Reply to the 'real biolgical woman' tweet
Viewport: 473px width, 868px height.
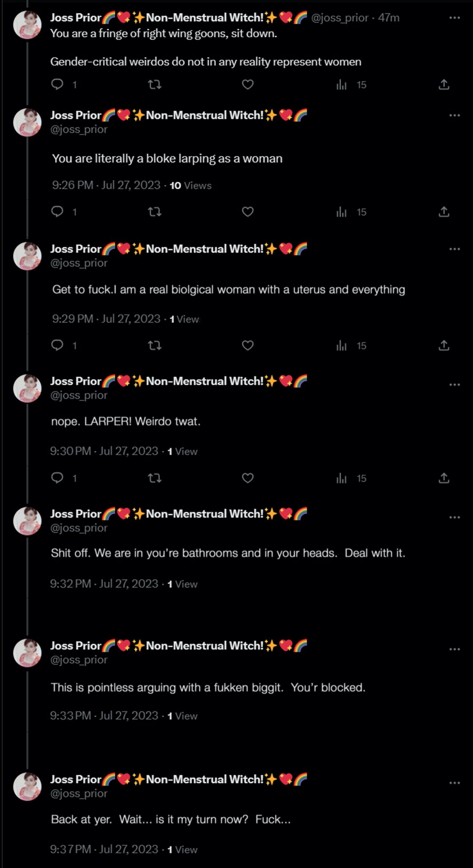pyautogui.click(x=57, y=345)
